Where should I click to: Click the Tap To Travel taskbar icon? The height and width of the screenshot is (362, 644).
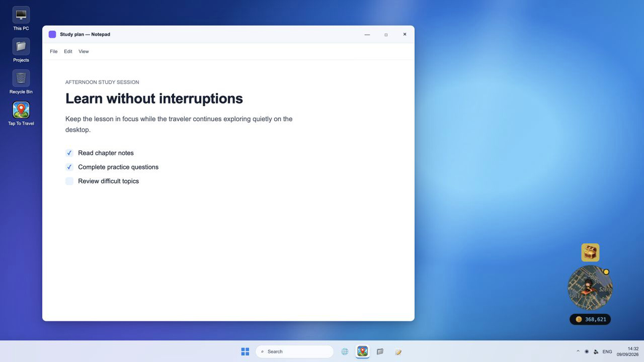tap(363, 351)
